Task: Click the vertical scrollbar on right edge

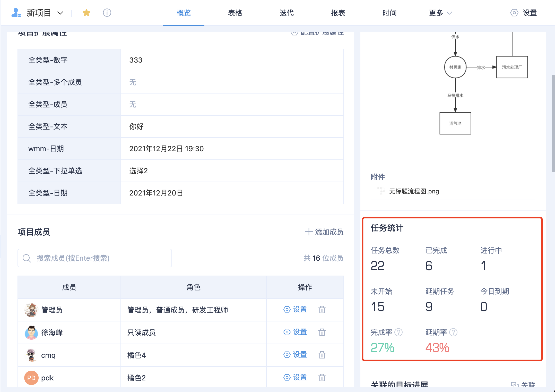Action: pos(553,124)
